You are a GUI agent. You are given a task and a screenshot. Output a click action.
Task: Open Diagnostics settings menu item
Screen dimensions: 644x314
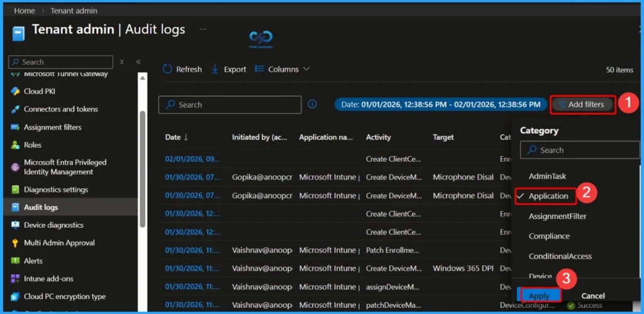click(56, 190)
